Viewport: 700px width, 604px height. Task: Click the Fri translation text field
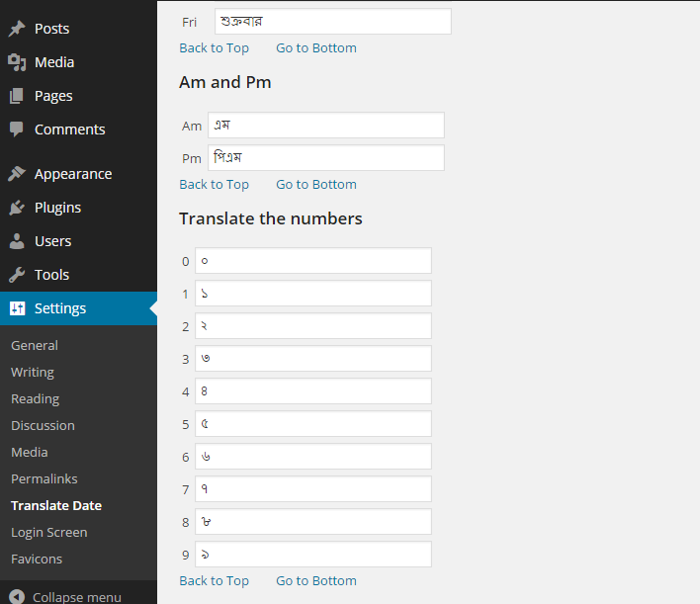point(332,22)
